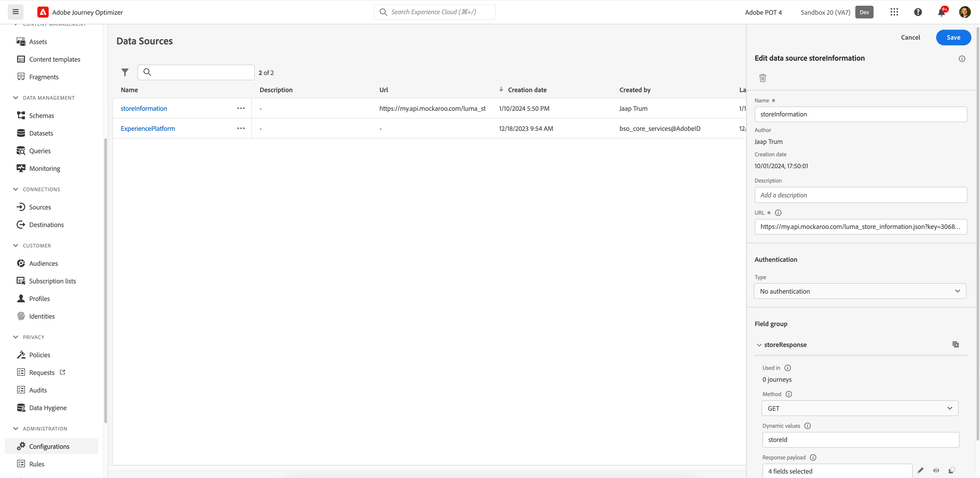Cancel editing the data source
This screenshot has height=478, width=980.
click(910, 37)
